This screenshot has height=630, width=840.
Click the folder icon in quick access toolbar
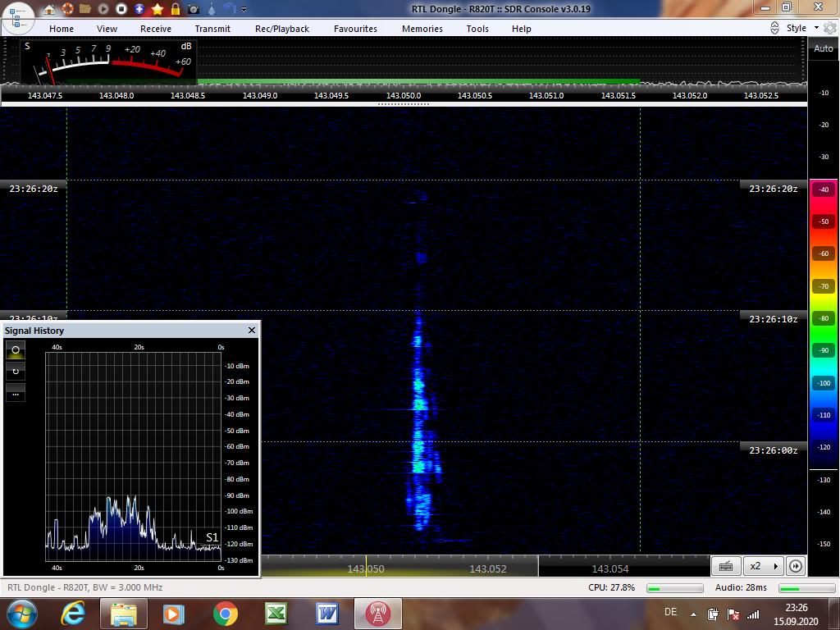[x=84, y=9]
